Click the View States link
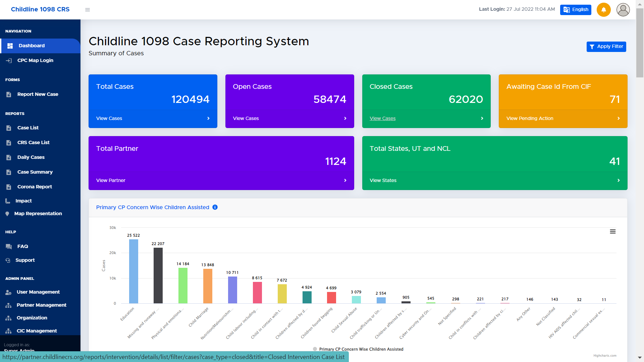Screen dimensions: 644x362 [x=383, y=180]
